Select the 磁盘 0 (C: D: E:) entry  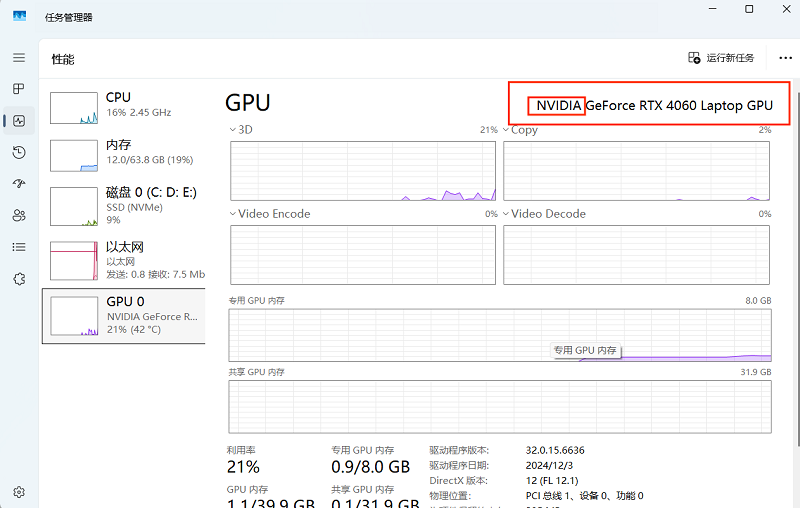124,206
